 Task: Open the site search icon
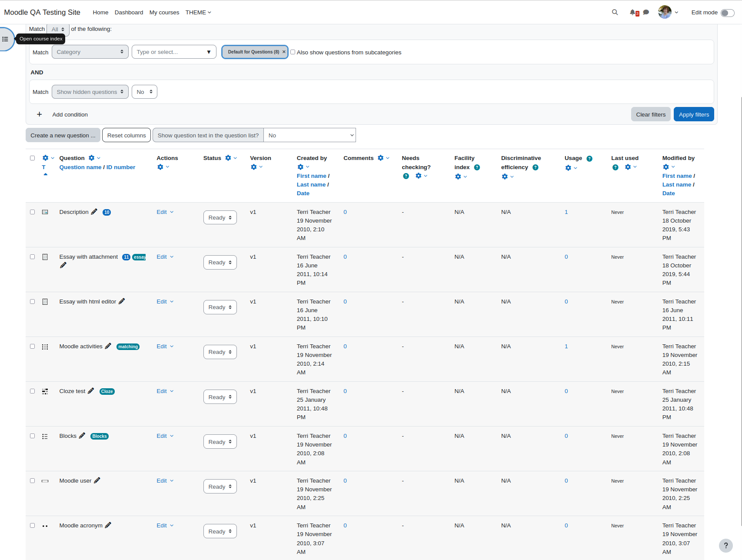point(615,12)
